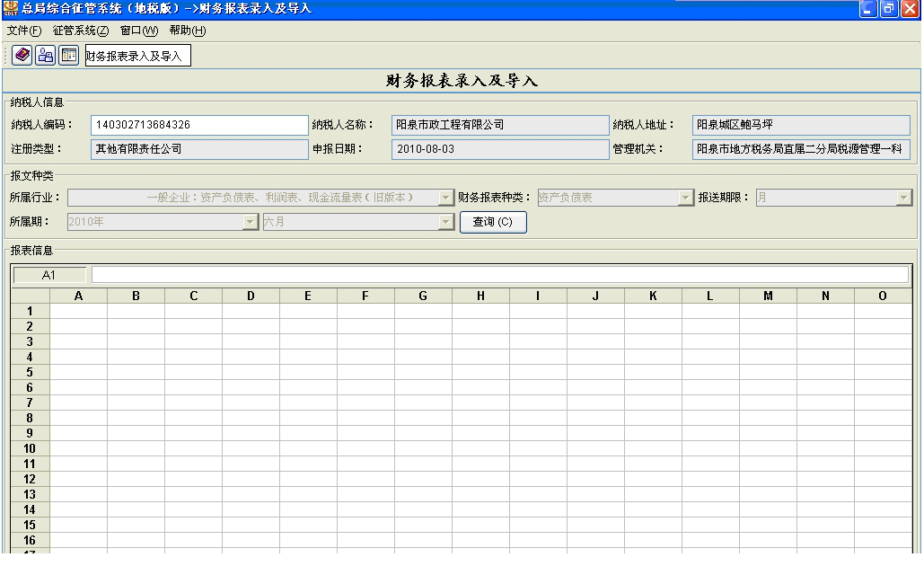
Task: Select row 10 header
Action: coord(30,448)
